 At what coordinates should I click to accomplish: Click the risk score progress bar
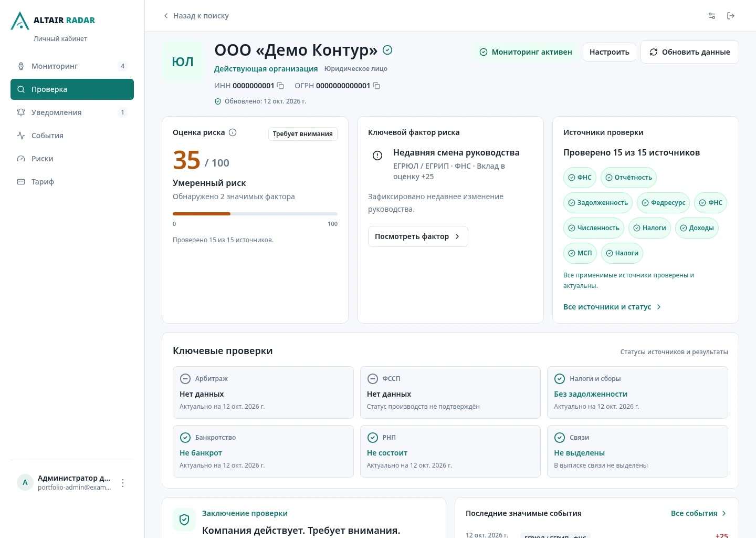pyautogui.click(x=255, y=214)
